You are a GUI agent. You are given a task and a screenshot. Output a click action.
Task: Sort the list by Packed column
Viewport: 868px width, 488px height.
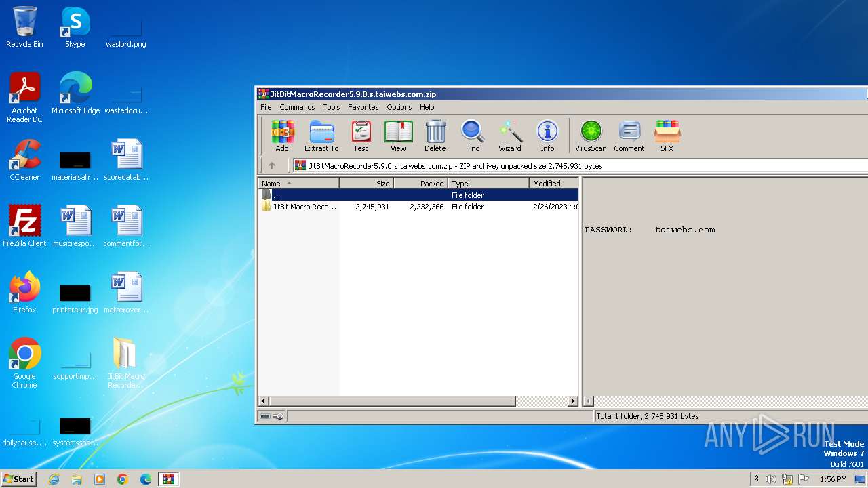point(420,184)
